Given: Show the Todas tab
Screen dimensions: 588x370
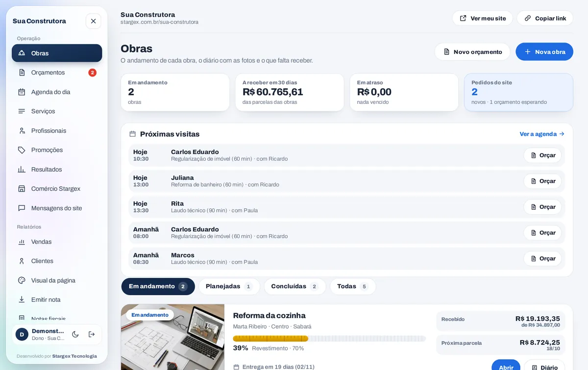Looking at the screenshot, I should click(352, 287).
